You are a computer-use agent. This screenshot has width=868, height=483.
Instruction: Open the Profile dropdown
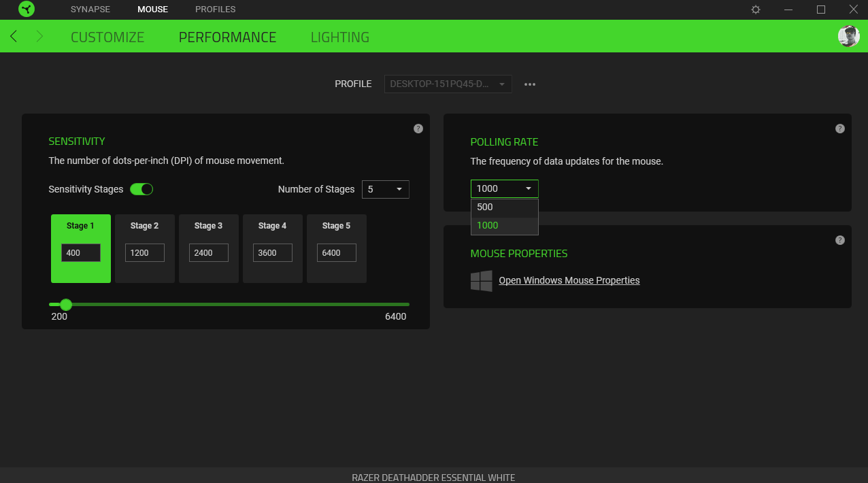pyautogui.click(x=448, y=84)
